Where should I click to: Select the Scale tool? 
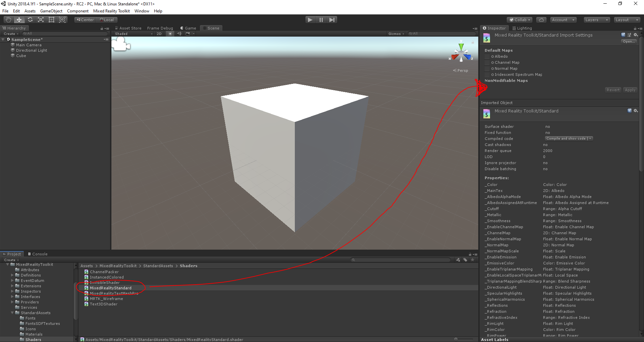pos(41,19)
